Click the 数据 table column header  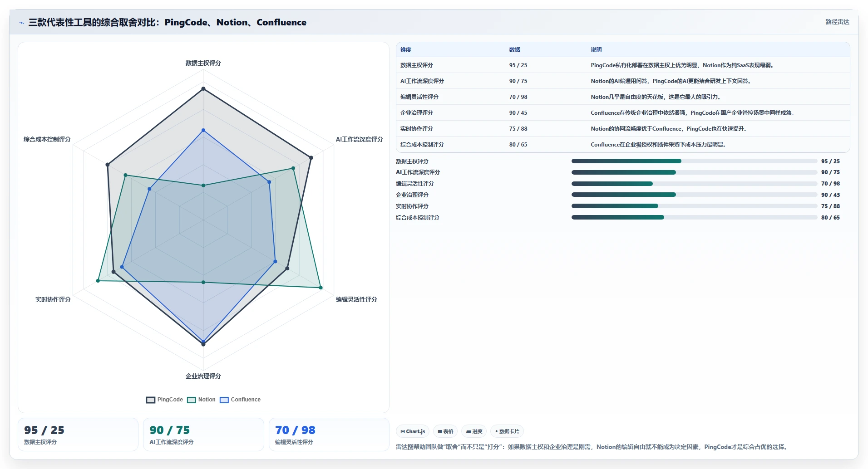pyautogui.click(x=515, y=50)
